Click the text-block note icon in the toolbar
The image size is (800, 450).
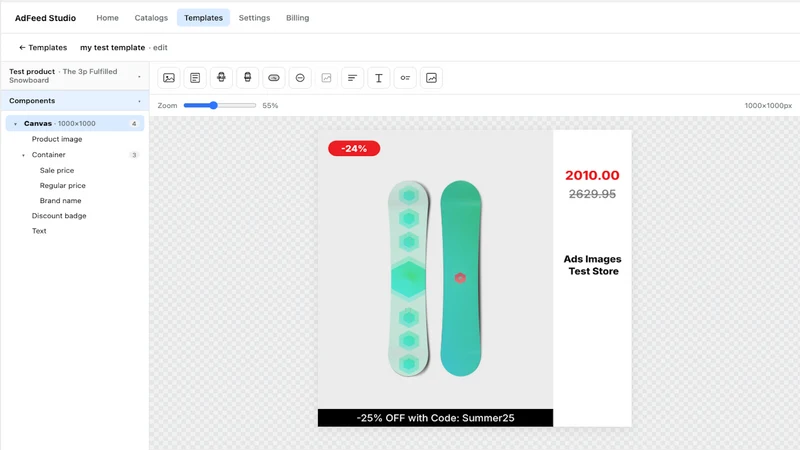(195, 78)
